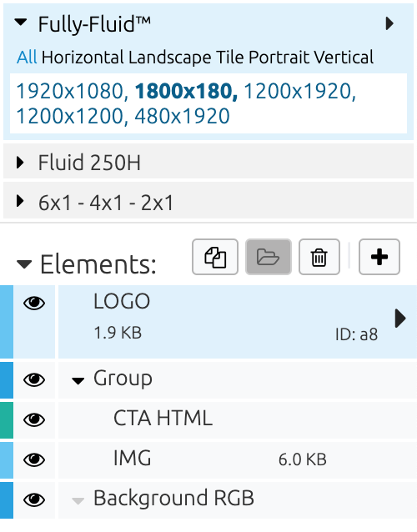Viewport: 417px width, 532px height.
Task: Expand the 6x1 - 4x1 - 2x1 section
Action: (x=20, y=201)
